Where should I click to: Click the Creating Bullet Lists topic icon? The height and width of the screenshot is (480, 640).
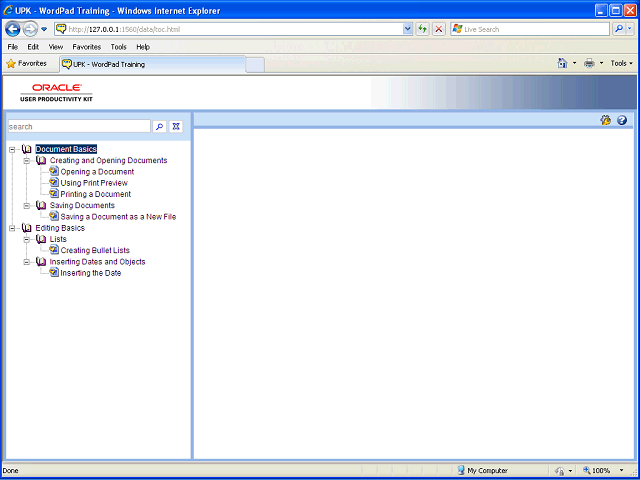[54, 250]
